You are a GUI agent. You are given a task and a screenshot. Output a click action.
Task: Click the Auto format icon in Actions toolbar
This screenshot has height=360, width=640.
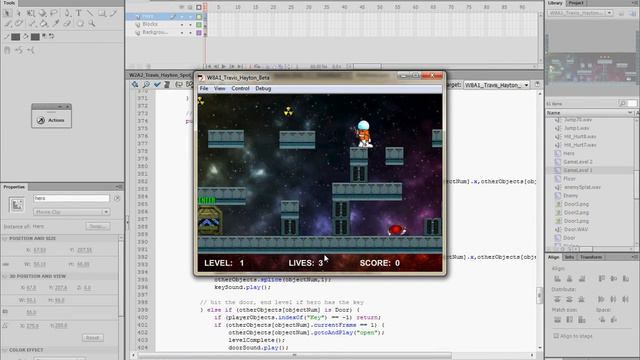click(167, 84)
